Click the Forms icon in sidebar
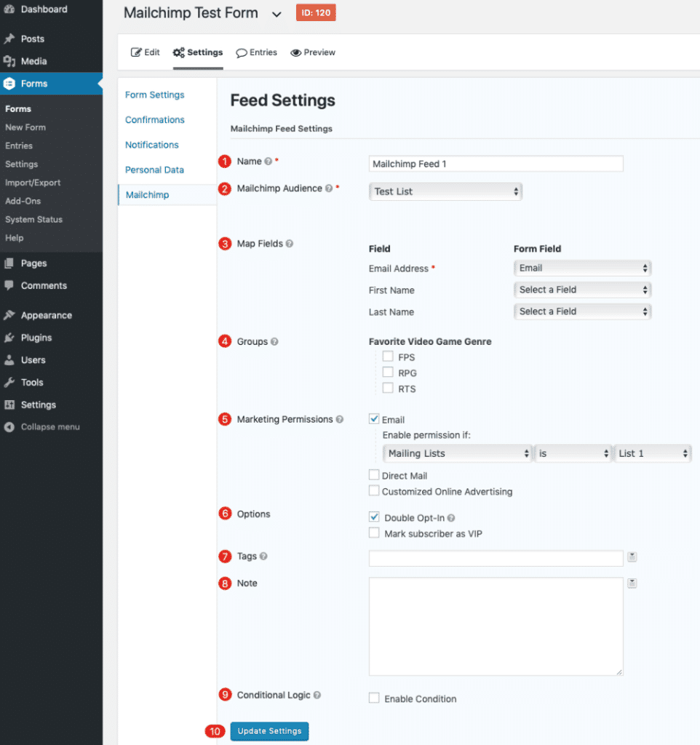 coord(9,84)
